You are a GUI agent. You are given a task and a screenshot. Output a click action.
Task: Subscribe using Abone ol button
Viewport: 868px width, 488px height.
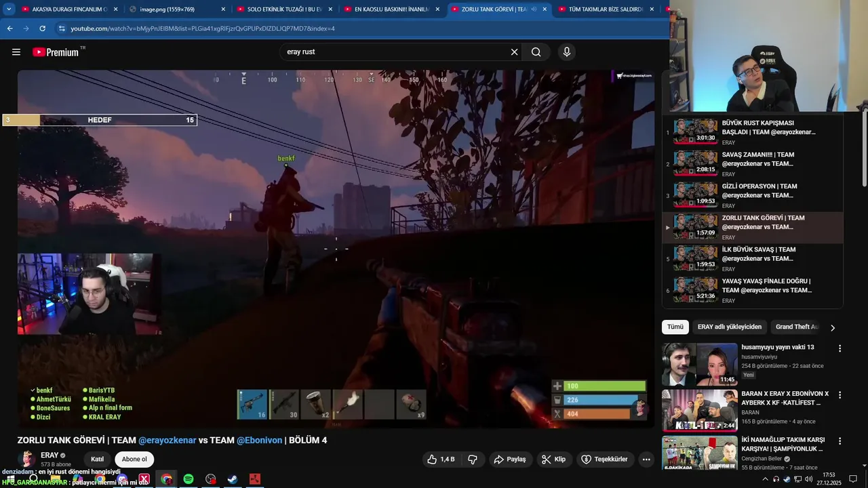coord(134,460)
